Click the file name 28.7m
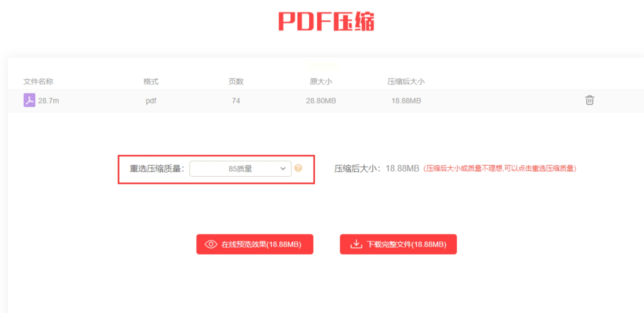The height and width of the screenshot is (313, 644). (49, 101)
